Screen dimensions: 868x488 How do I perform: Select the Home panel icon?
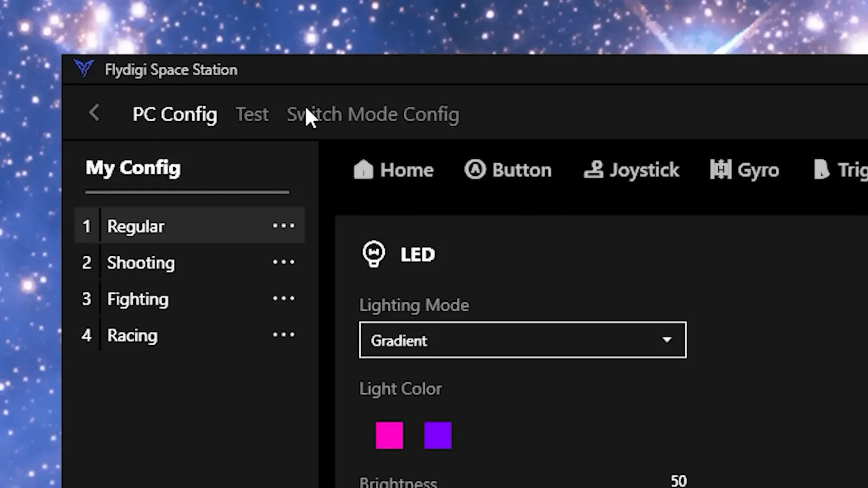(x=363, y=170)
